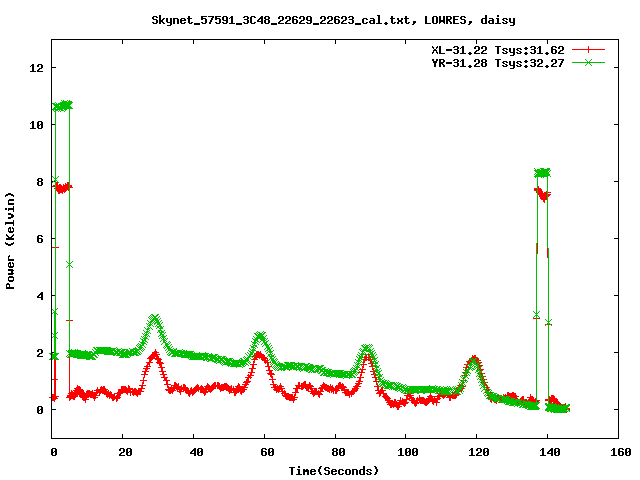Click x-axis tick label 40
This screenshot has height=480, width=640.
(196, 452)
